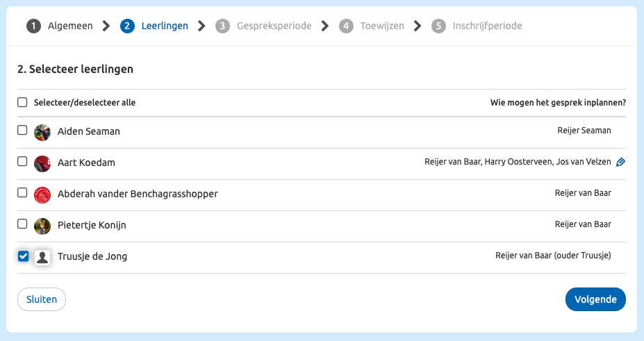Image resolution: width=644 pixels, height=341 pixels.
Task: Jump to step 3 Gespreksperiode
Action: (x=263, y=26)
